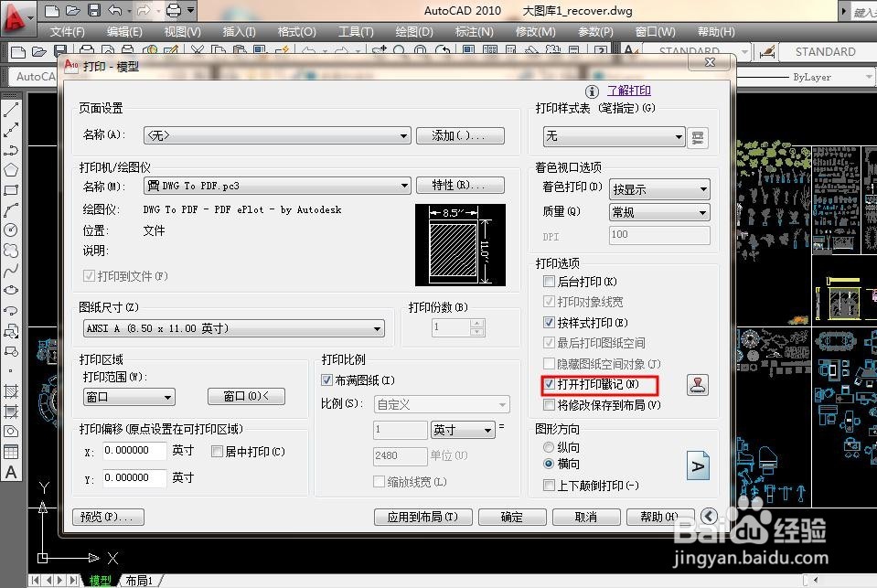Click the 特性(R) button
Viewport: 877px width, 588px height.
point(460,186)
